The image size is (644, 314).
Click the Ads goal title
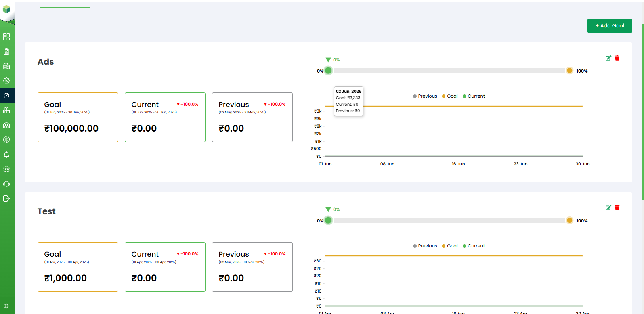point(46,62)
